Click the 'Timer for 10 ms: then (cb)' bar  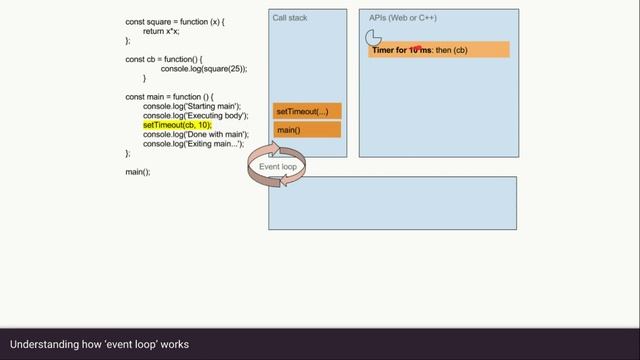coord(439,50)
